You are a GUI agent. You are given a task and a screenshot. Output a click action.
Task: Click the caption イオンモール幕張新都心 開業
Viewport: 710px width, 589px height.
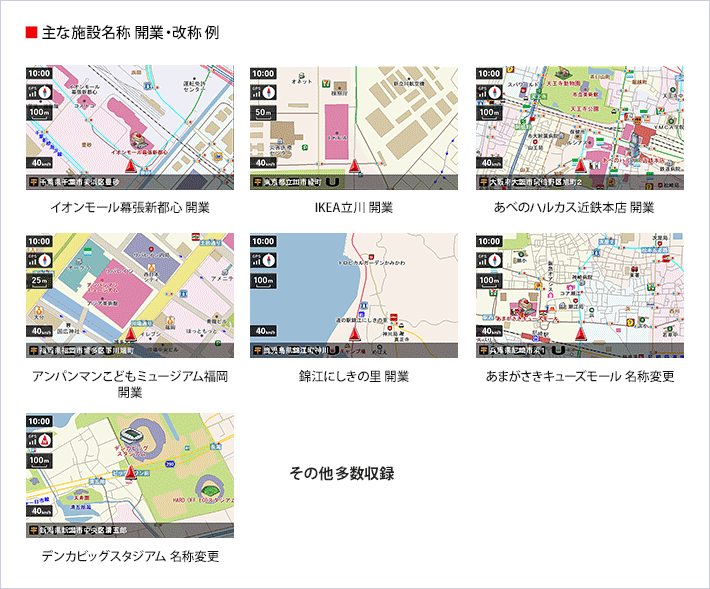pyautogui.click(x=130, y=207)
